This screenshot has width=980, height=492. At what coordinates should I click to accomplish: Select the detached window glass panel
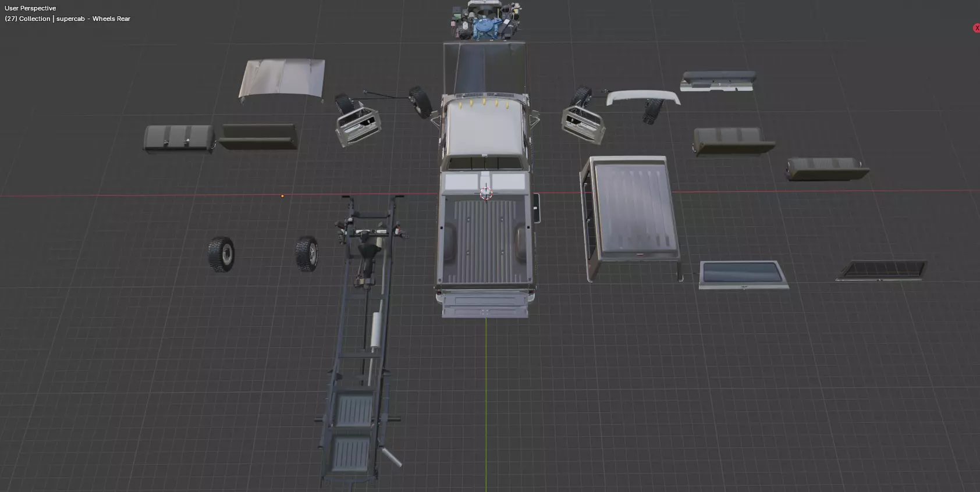[744, 274]
